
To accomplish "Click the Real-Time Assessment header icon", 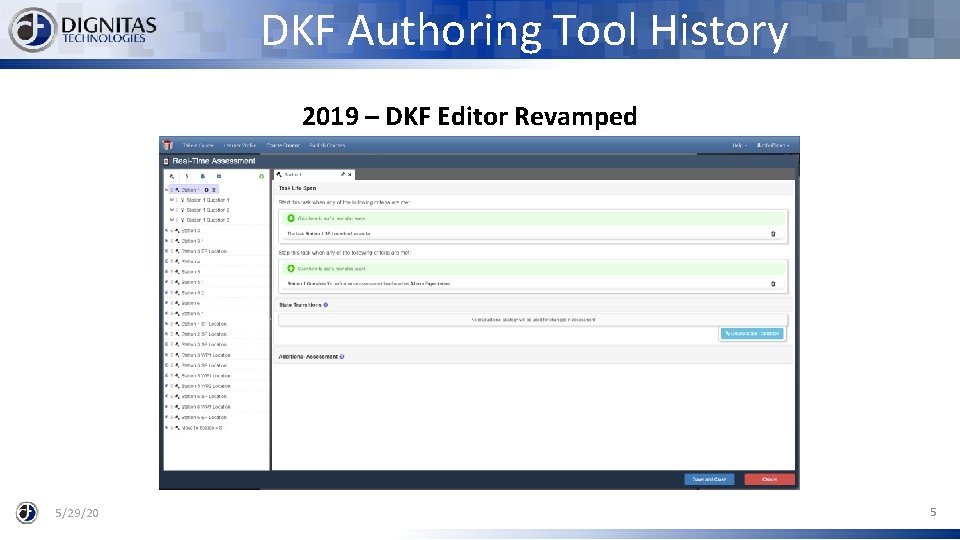I will [166, 161].
